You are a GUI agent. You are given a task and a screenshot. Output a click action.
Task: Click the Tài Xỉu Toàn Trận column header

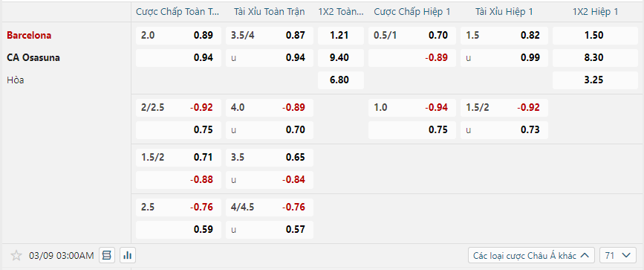pos(270,12)
